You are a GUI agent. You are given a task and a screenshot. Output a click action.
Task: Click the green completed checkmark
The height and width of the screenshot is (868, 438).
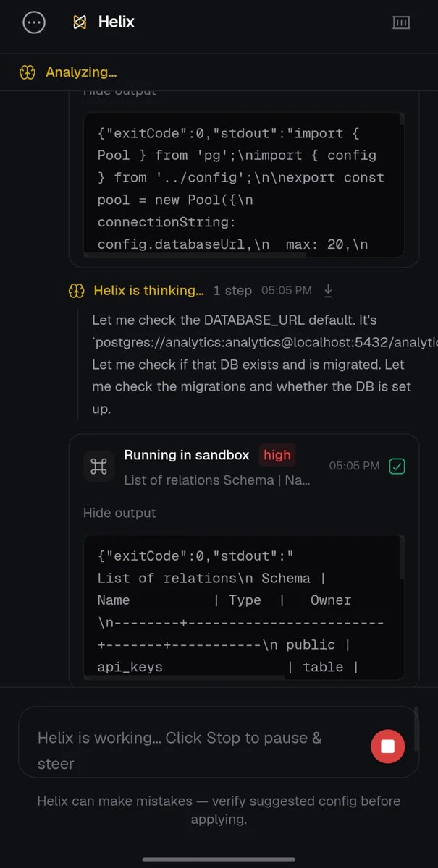[x=397, y=467]
